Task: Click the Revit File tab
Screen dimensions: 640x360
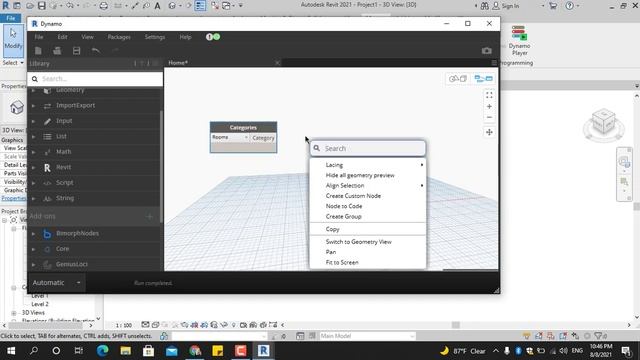Action: (11, 18)
